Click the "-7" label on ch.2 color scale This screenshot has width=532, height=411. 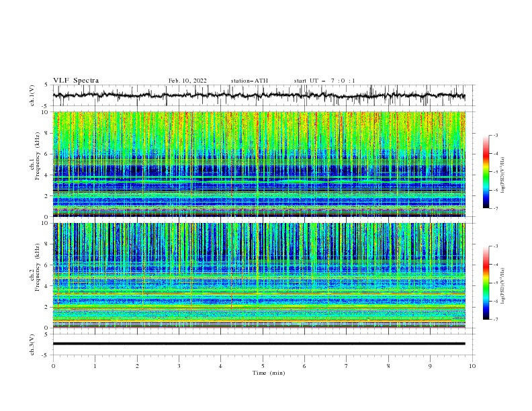click(x=496, y=319)
